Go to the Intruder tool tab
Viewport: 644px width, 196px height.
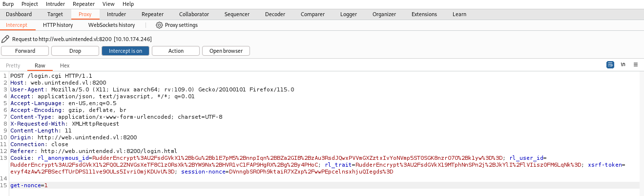[x=117, y=14]
